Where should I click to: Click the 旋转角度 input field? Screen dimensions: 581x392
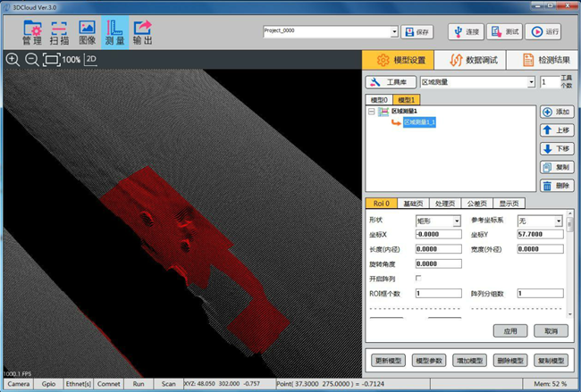[x=439, y=264]
